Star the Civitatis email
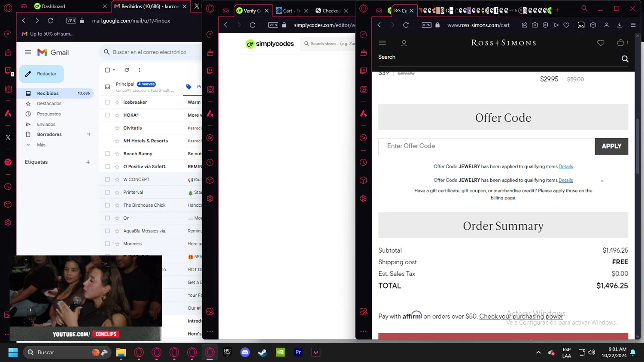Viewport: 644px width, 362px height. pos(117,128)
